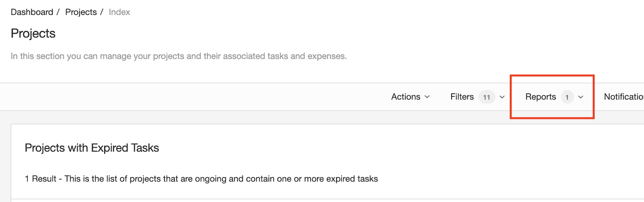
Task: Expand the Filters dropdown arrow
Action: 502,97
